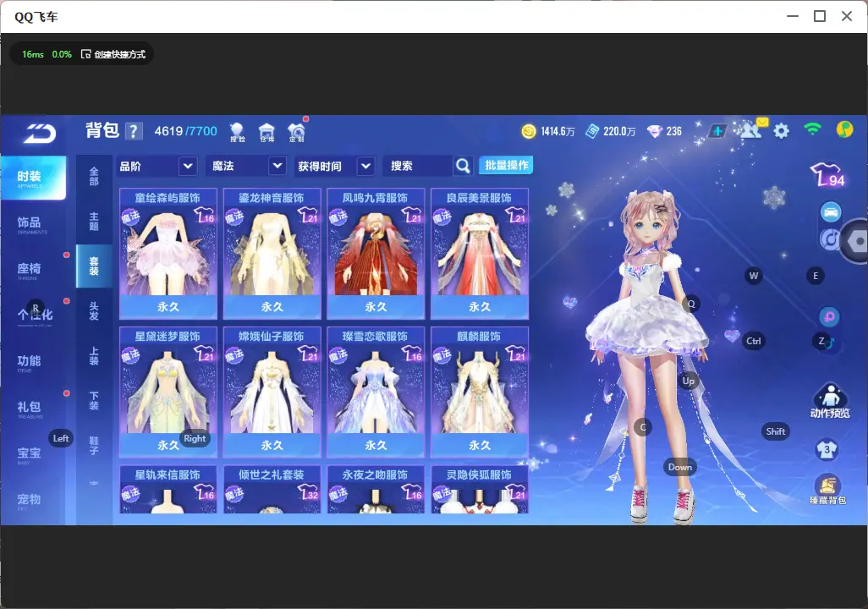Select the 套装 suit subcategory tab
The height and width of the screenshot is (609, 868).
click(94, 266)
